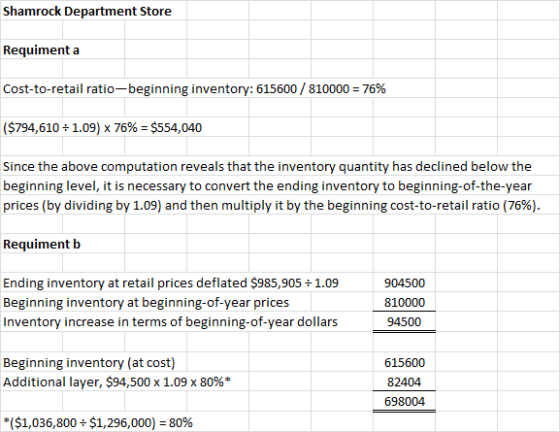The height and width of the screenshot is (432, 560).
Task: Select the value 615600 in the cost section
Action: click(x=404, y=363)
